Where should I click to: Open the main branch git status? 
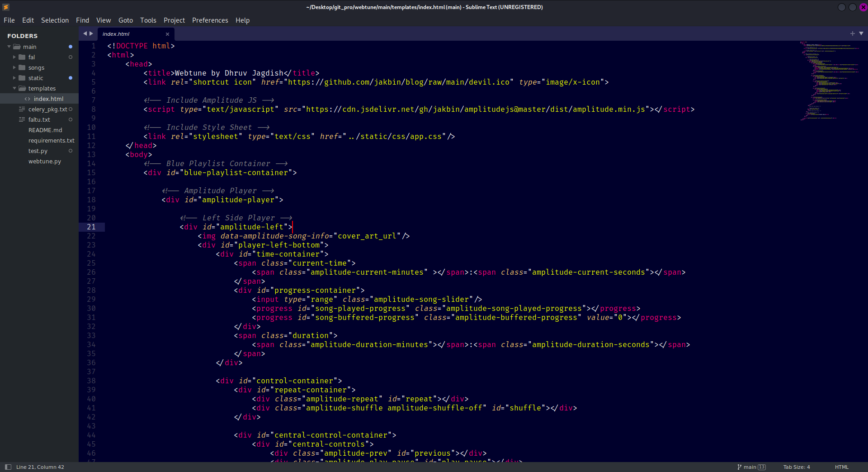point(750,467)
